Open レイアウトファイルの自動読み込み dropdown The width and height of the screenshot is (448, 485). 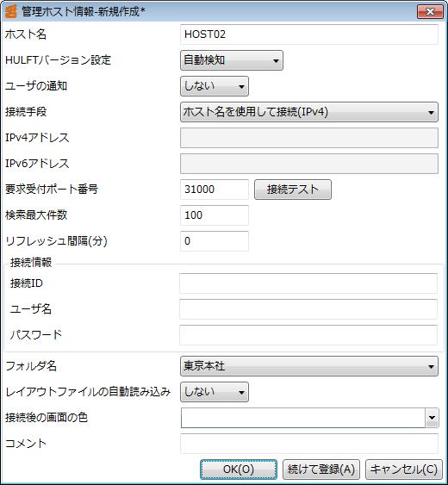(215, 392)
